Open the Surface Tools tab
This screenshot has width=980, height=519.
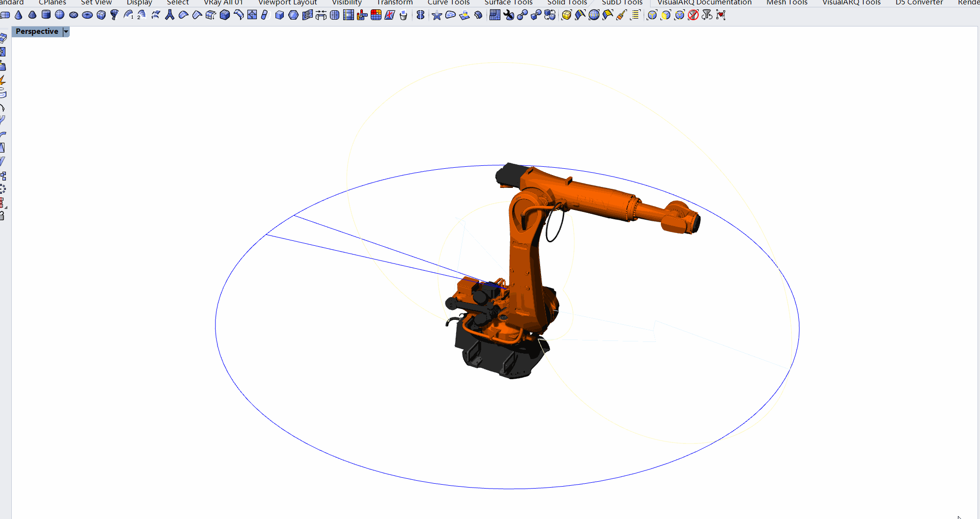[508, 2]
